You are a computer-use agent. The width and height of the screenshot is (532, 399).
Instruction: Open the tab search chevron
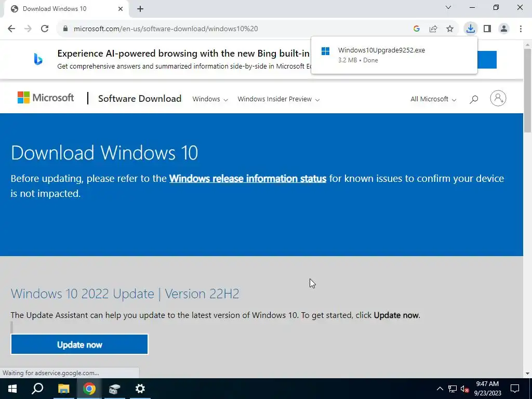tap(448, 7)
